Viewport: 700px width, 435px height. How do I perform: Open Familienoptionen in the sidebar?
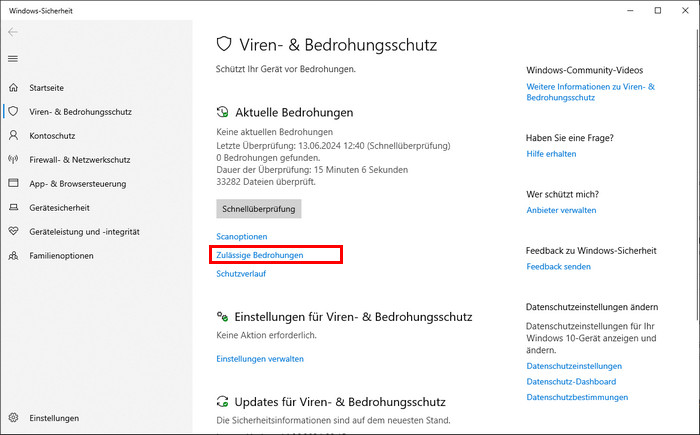pos(62,256)
